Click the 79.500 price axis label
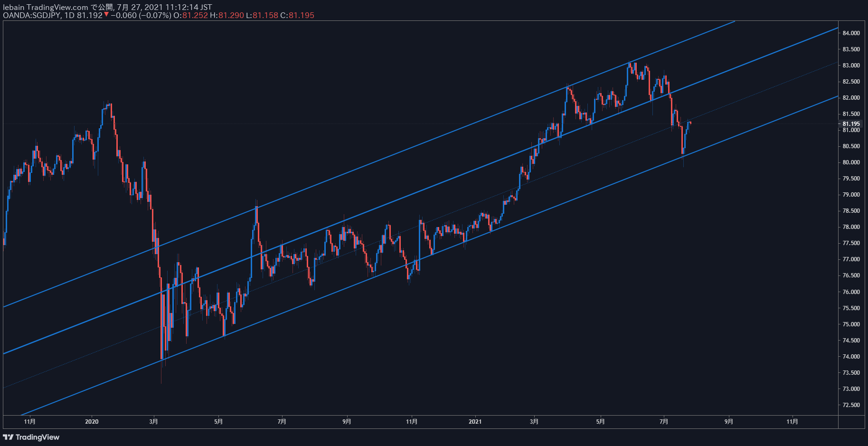This screenshot has height=446, width=868. pyautogui.click(x=851, y=179)
